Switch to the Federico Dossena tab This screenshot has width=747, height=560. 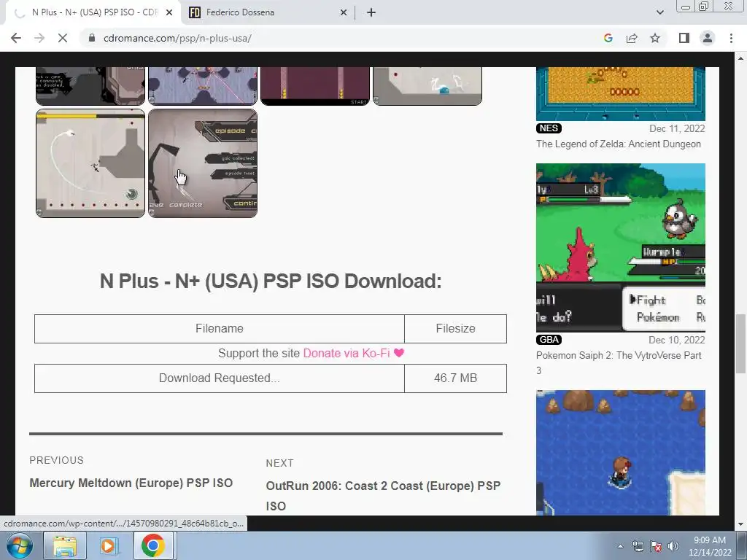268,12
